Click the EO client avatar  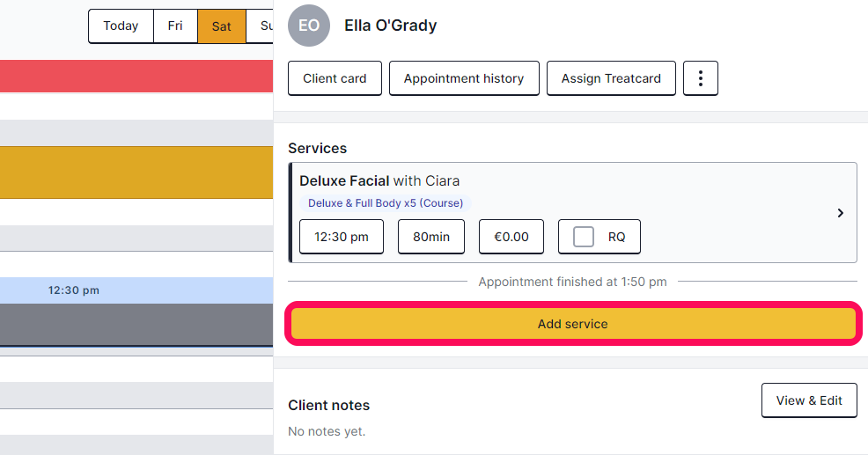(x=309, y=26)
